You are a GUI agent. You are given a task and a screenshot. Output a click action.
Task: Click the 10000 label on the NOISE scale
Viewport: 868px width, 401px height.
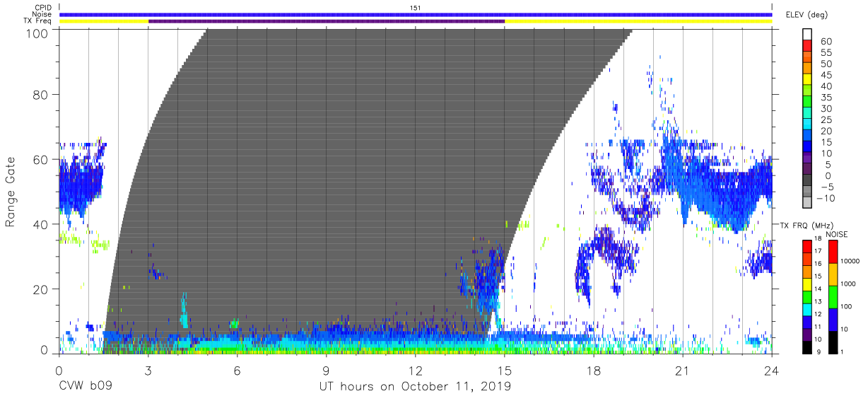849,261
